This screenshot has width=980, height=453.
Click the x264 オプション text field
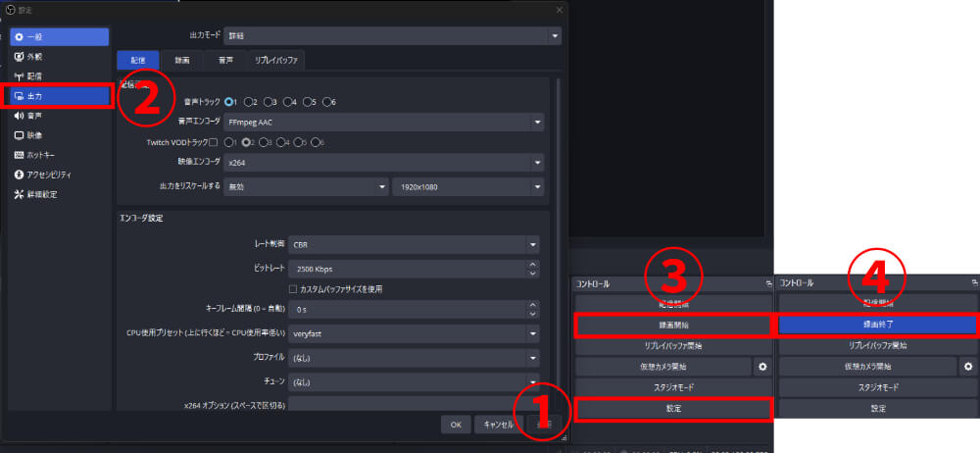[x=414, y=404]
